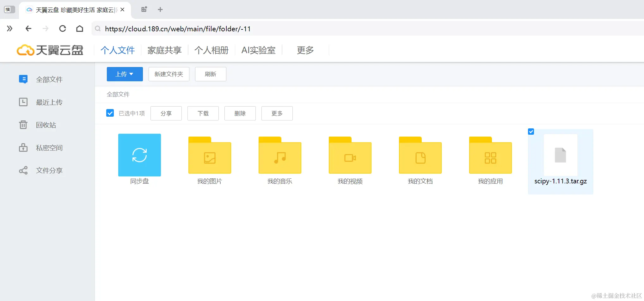Click the tab manager icon beside tabs

144,9
